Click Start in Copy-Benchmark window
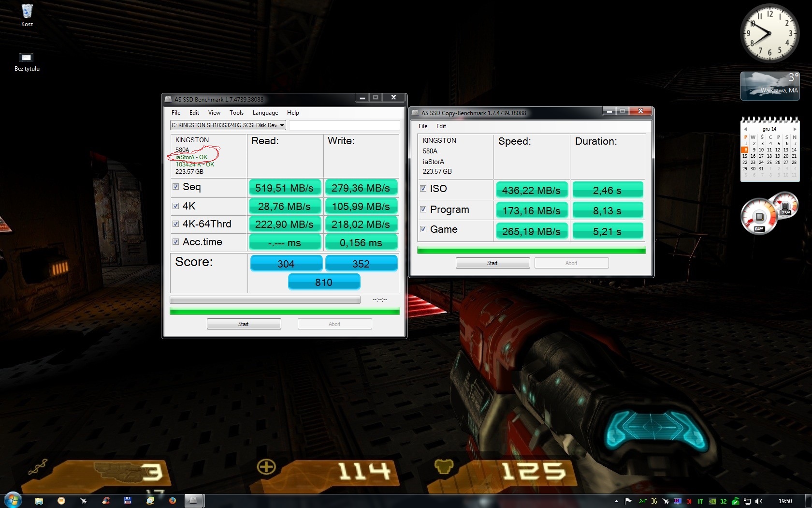 [x=493, y=263]
